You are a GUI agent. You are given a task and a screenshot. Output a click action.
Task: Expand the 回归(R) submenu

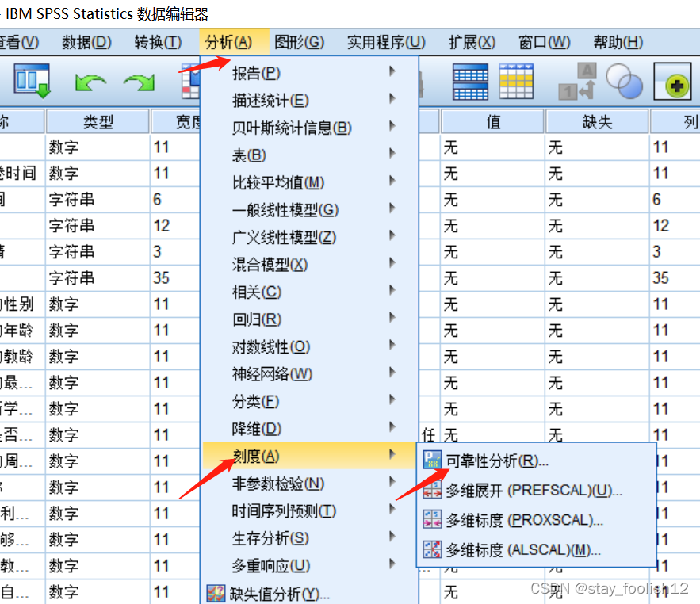click(x=309, y=319)
